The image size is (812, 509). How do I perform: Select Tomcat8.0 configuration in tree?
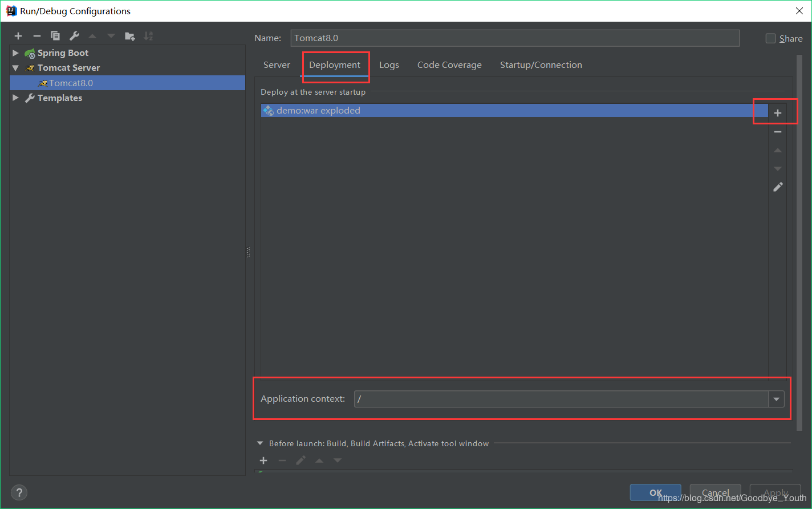click(x=127, y=83)
